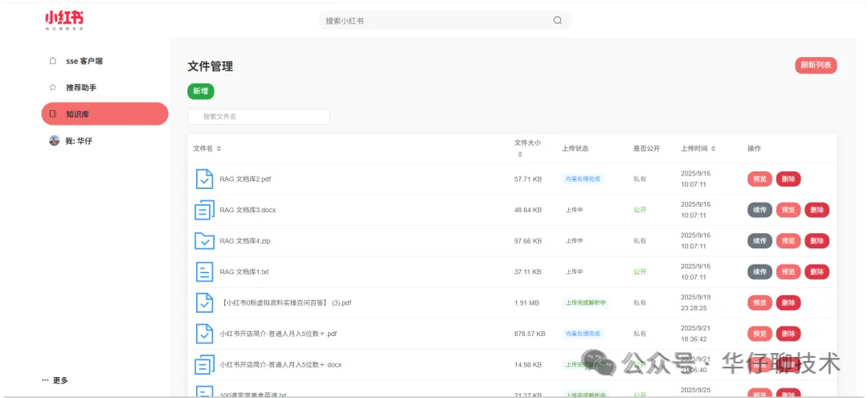Click the green 新增 button
The image size is (868, 398).
pos(200,92)
